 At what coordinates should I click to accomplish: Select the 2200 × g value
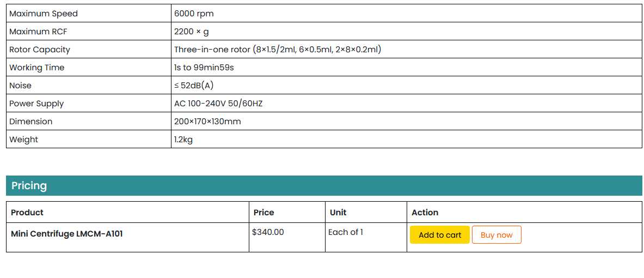pyautogui.click(x=192, y=32)
